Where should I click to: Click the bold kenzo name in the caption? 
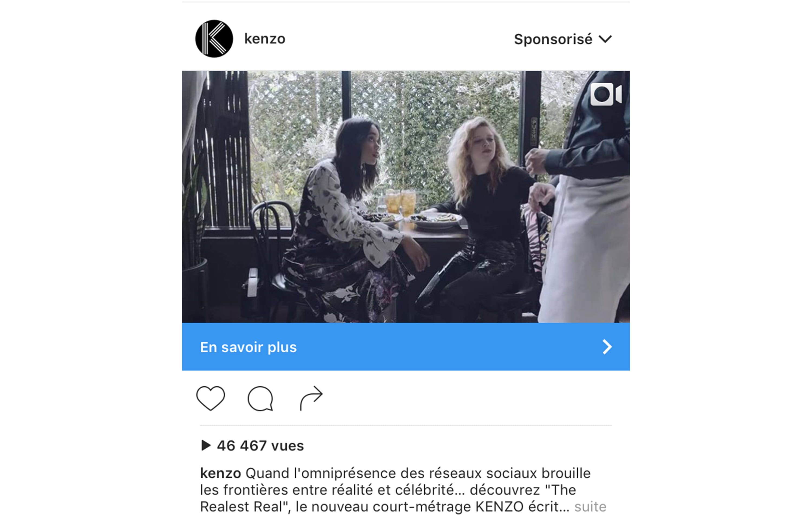[x=220, y=473]
